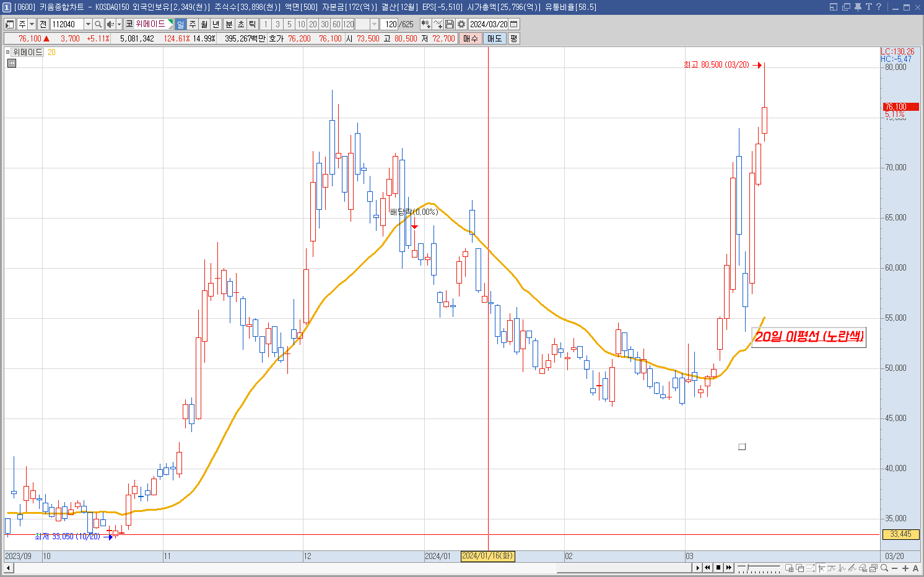Click the zoom magnifier icon at bottom right
Viewport: 924px width, 577px height.
(x=884, y=568)
